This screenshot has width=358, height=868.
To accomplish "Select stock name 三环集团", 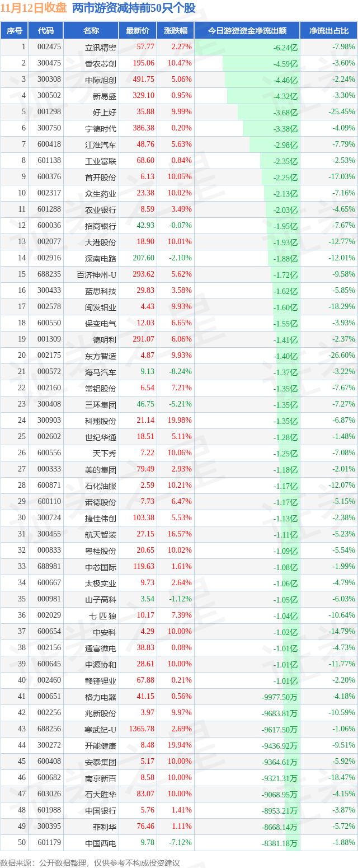I will [x=101, y=404].
